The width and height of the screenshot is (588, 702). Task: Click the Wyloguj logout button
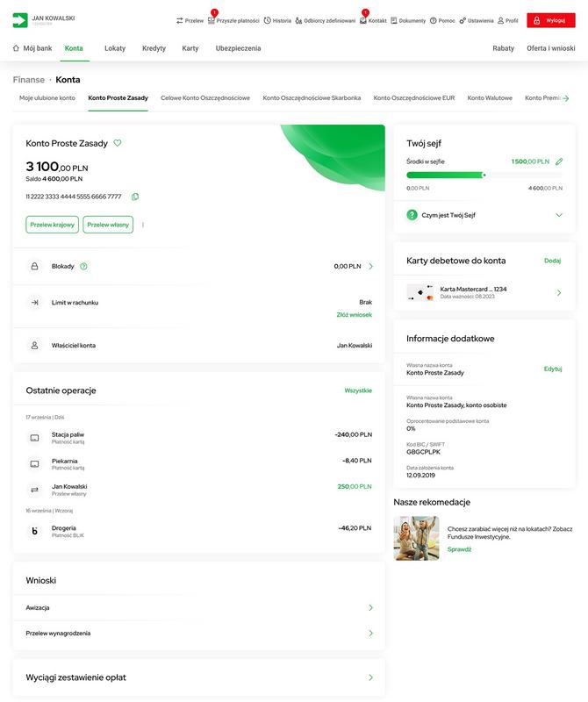550,20
